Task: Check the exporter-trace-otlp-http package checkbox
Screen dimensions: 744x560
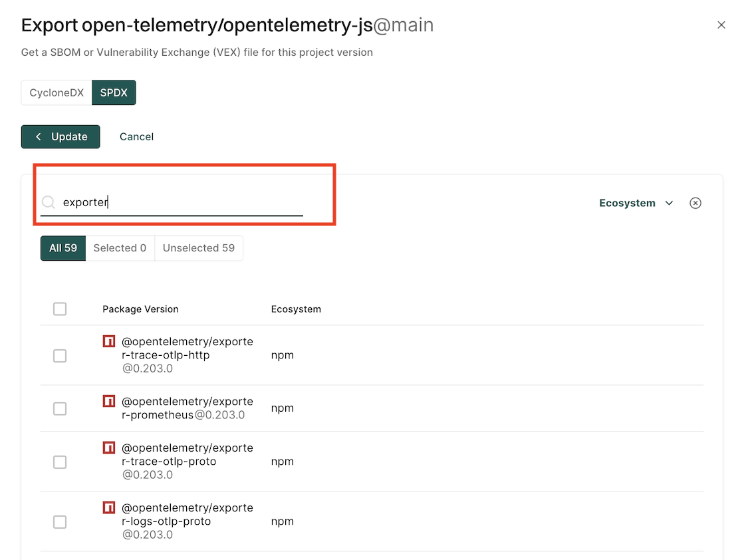Action: tap(60, 356)
